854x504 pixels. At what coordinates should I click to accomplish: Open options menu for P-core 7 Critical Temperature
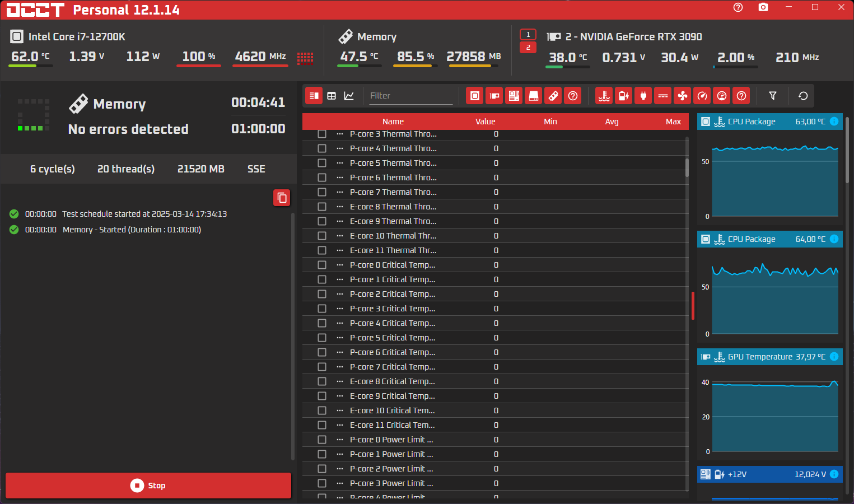click(340, 367)
